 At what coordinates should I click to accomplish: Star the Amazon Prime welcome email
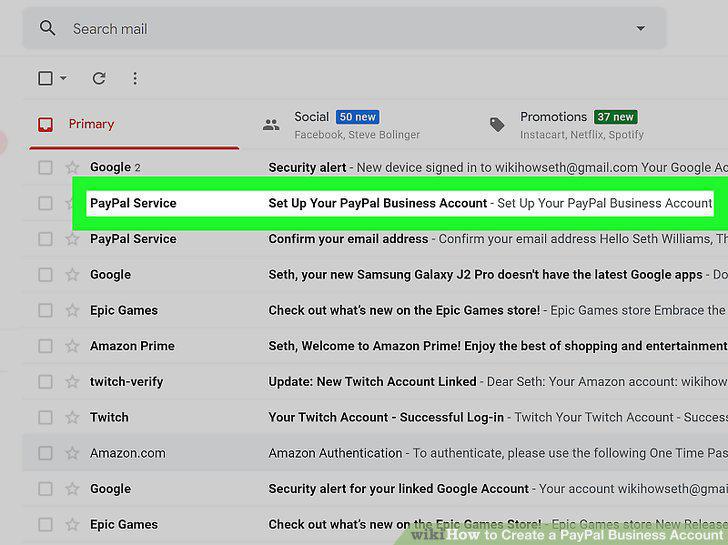click(72, 346)
